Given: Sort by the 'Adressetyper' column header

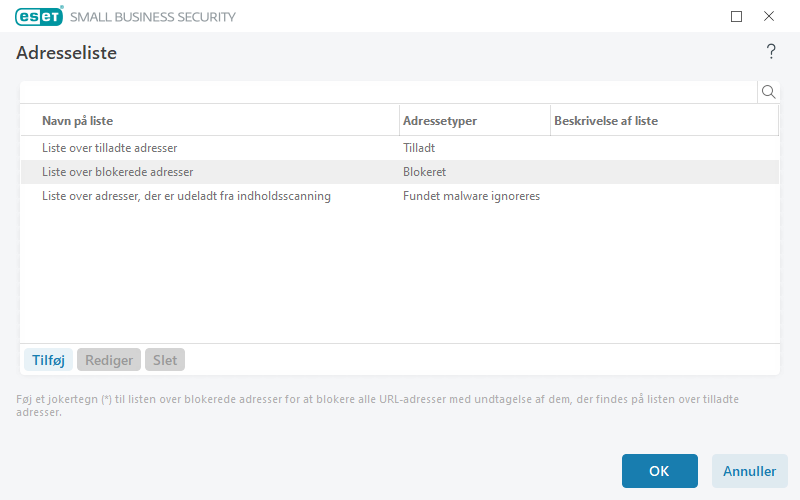Looking at the screenshot, I should click(439, 121).
